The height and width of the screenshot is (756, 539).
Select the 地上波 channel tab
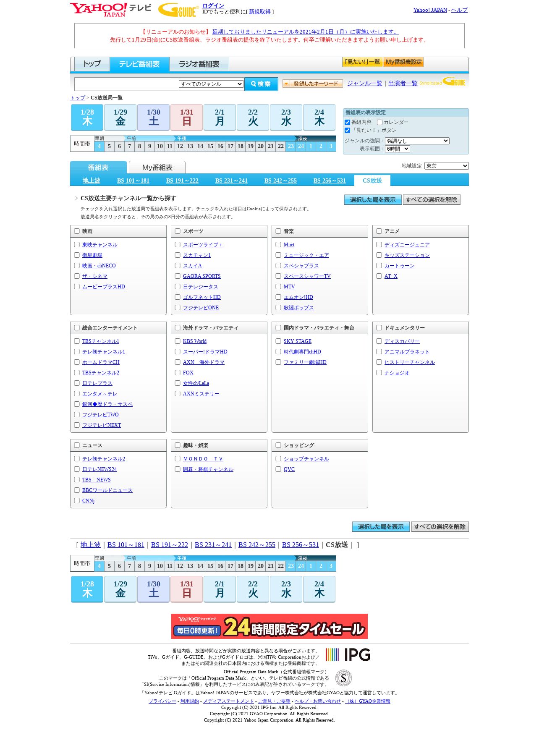(x=91, y=180)
